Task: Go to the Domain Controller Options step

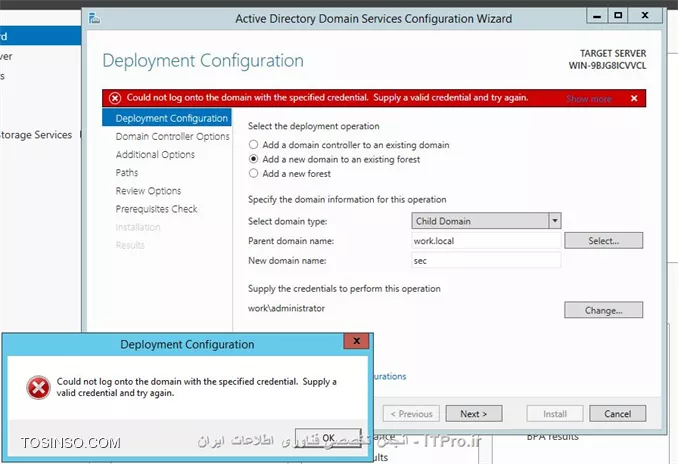Action: tap(172, 136)
